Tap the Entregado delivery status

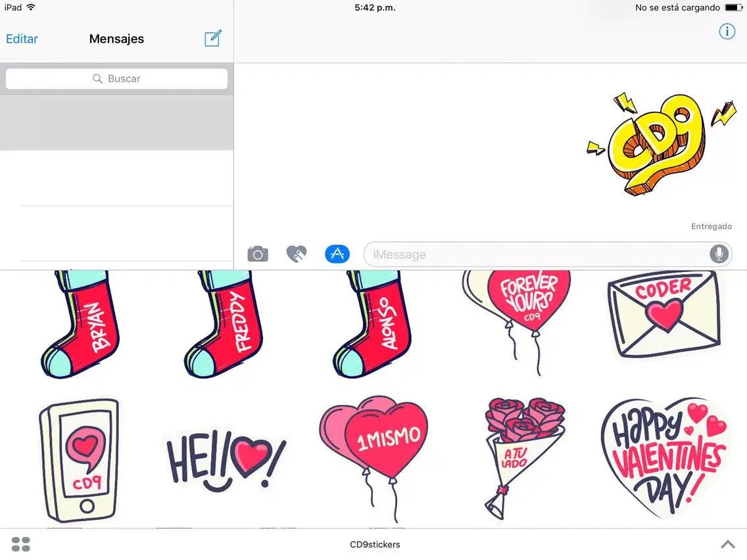tap(711, 226)
